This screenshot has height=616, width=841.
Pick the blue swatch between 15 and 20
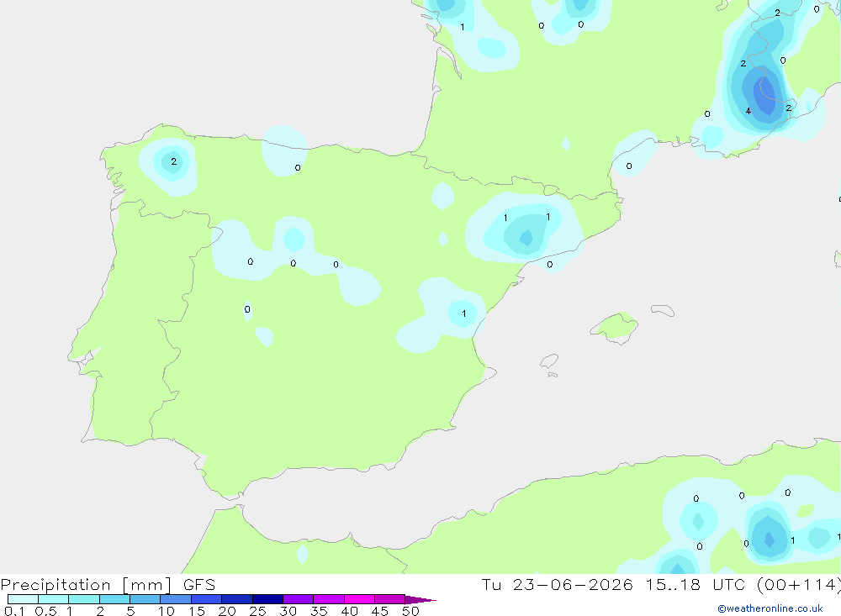tap(207, 599)
